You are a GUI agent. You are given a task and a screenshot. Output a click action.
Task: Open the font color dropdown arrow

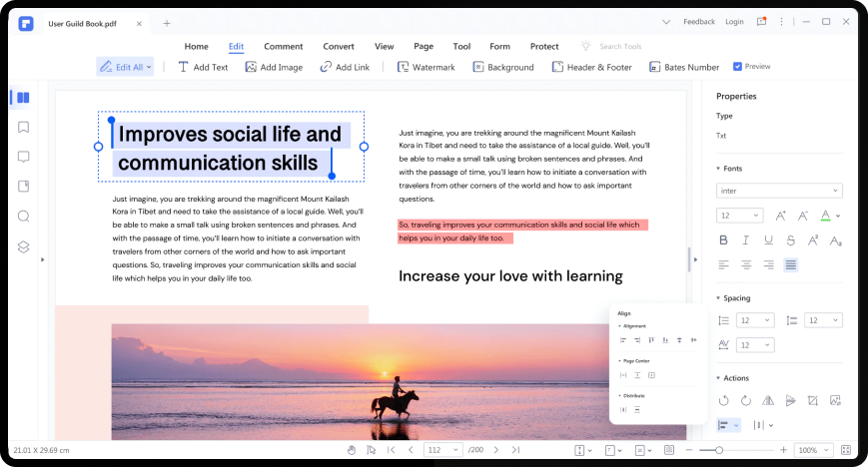pos(838,216)
